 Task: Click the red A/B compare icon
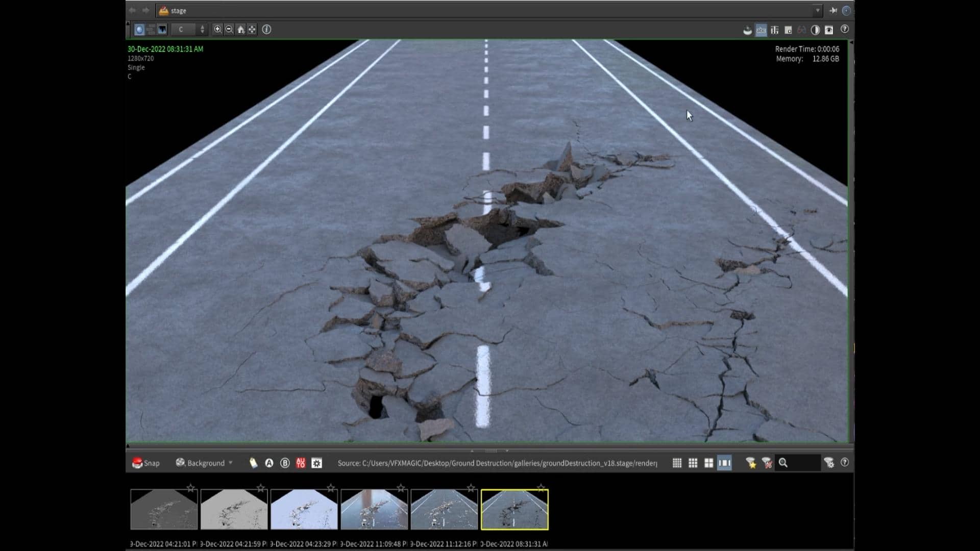coord(301,463)
